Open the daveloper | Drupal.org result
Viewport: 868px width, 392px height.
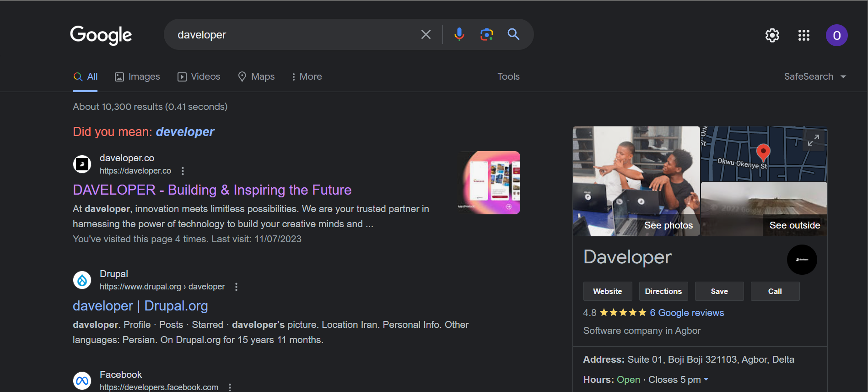point(140,305)
